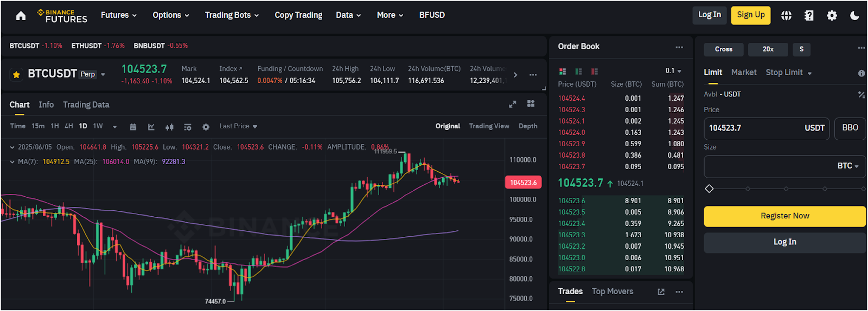Toggle the BTCUSDT favorite star

(17, 74)
